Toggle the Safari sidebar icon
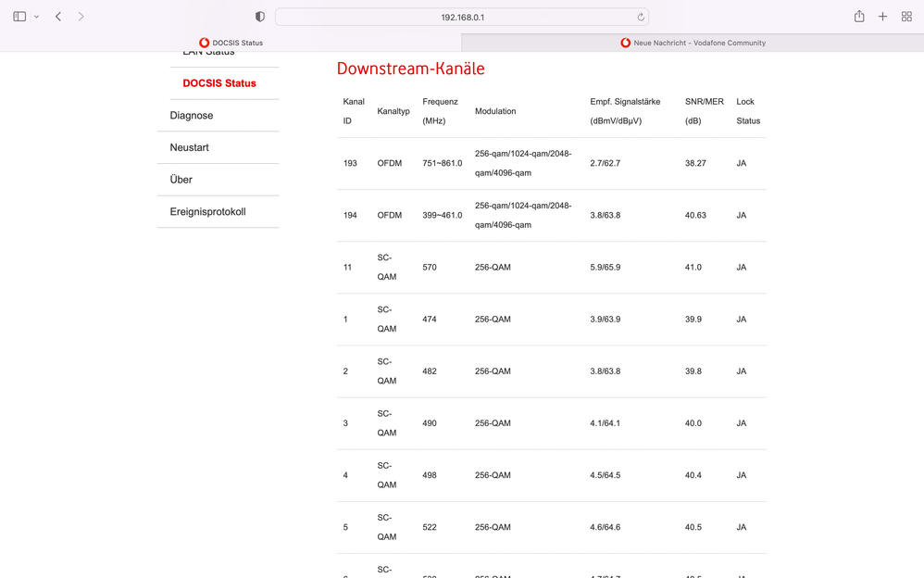Viewport: 924px width, 578px height. (19, 17)
